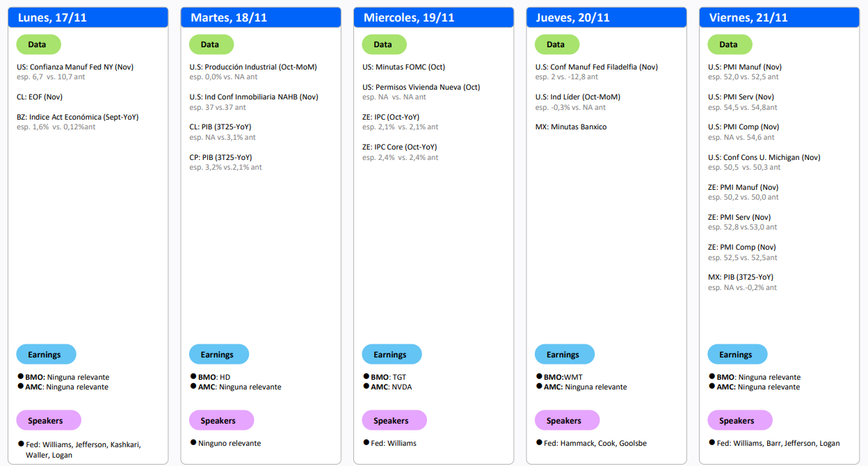The image size is (868, 466).
Task: Click the Data badge under Viernes
Action: (730, 45)
